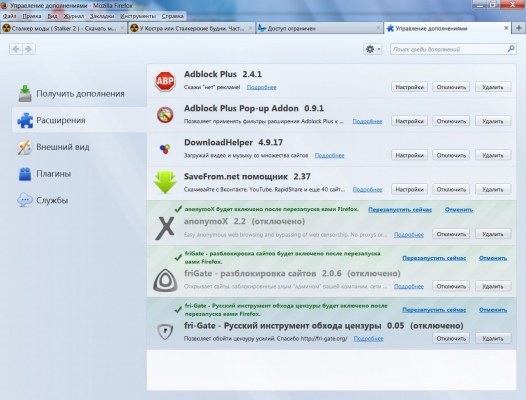Screen dimensions: 526x400
Task: Close the Управление дополнениями tab
Action: [506, 28]
